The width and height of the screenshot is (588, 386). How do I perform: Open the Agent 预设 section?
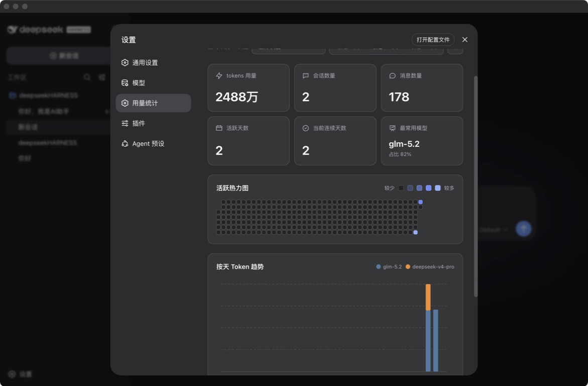(153, 143)
